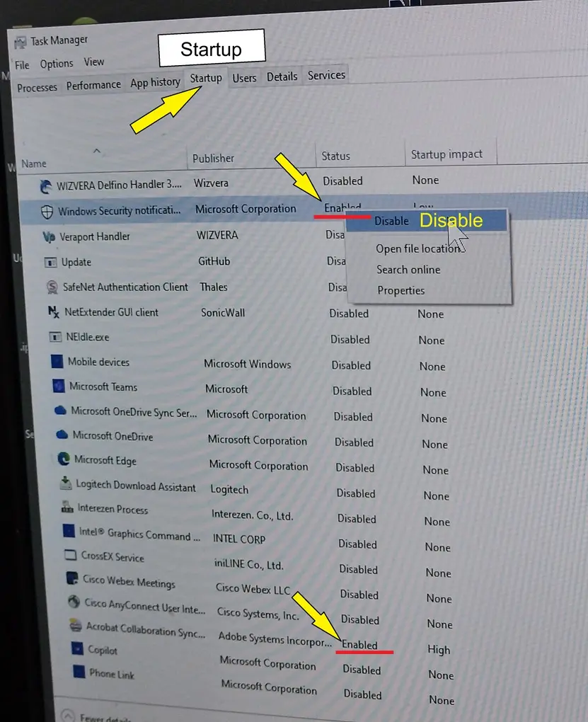Choose Disable in the context menu
The height and width of the screenshot is (722, 588).
[x=427, y=221]
